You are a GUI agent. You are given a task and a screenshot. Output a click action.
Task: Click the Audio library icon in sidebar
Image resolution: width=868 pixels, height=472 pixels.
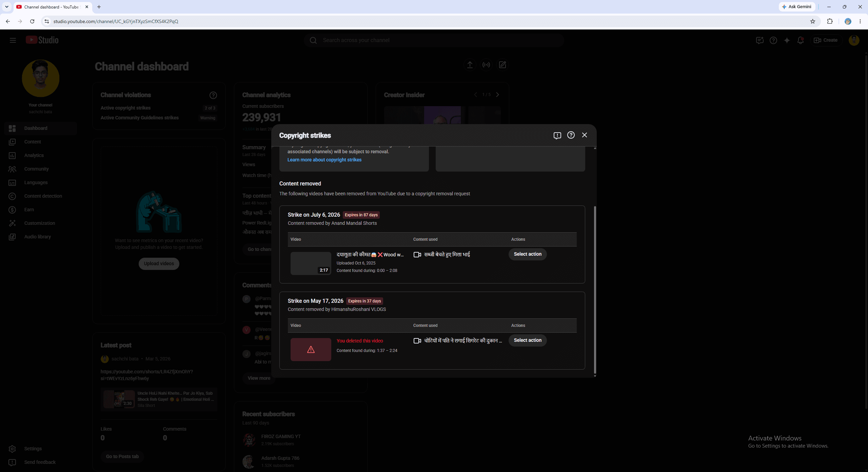coord(12,237)
